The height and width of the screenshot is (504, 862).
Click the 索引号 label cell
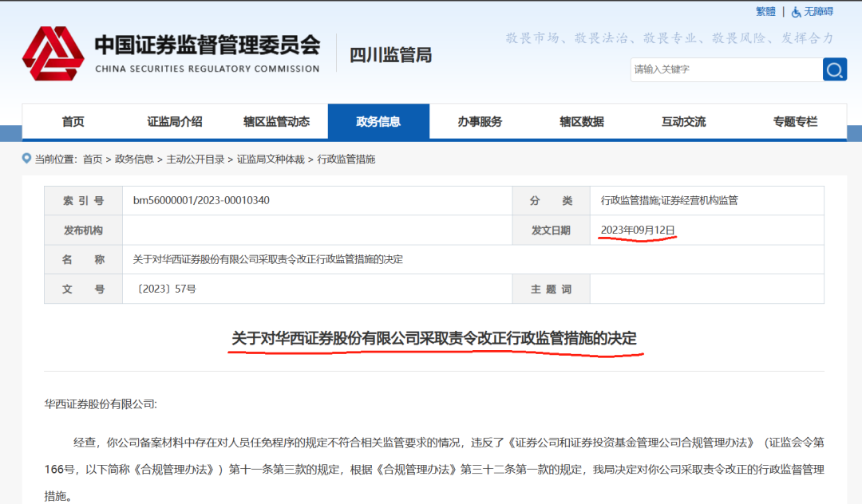(84, 201)
